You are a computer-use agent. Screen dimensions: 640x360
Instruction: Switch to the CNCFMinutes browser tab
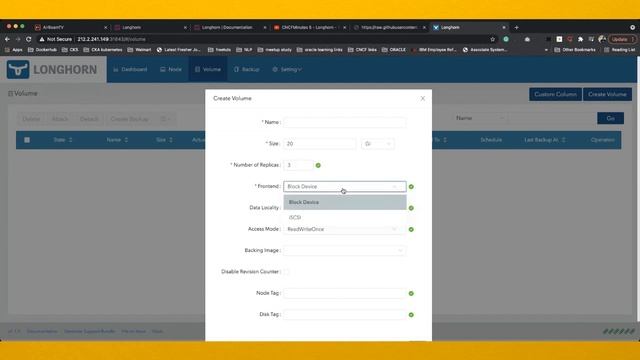pos(310,27)
